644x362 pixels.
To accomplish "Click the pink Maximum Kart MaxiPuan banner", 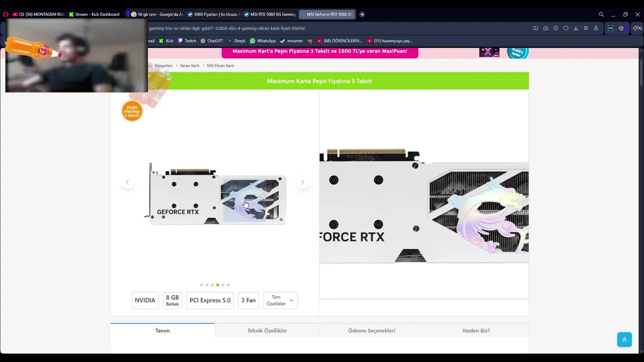I will (x=320, y=52).
